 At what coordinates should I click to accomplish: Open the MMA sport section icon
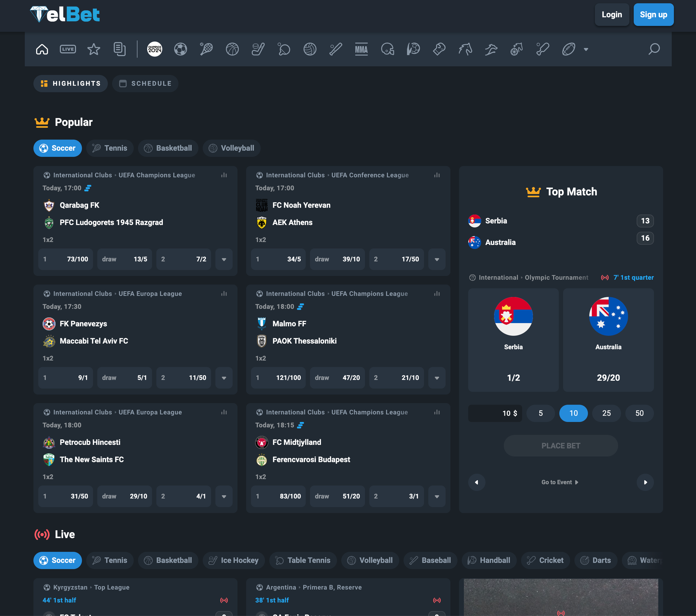361,50
